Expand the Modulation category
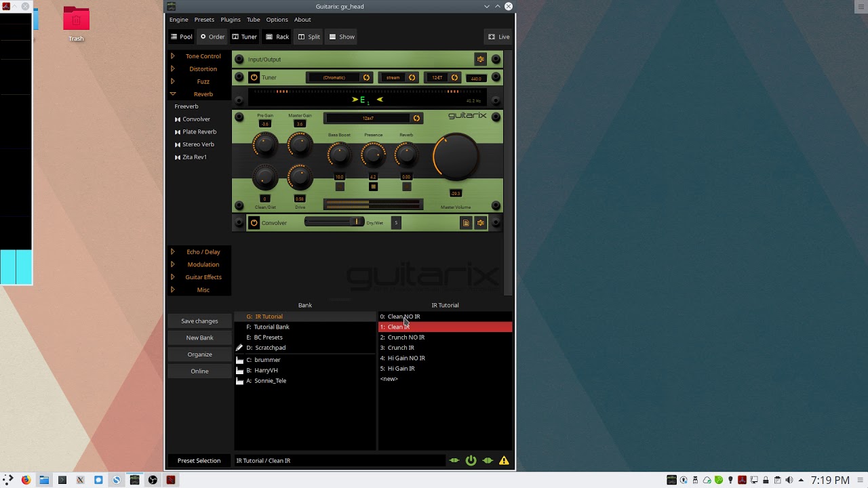The width and height of the screenshot is (868, 488). (x=172, y=264)
